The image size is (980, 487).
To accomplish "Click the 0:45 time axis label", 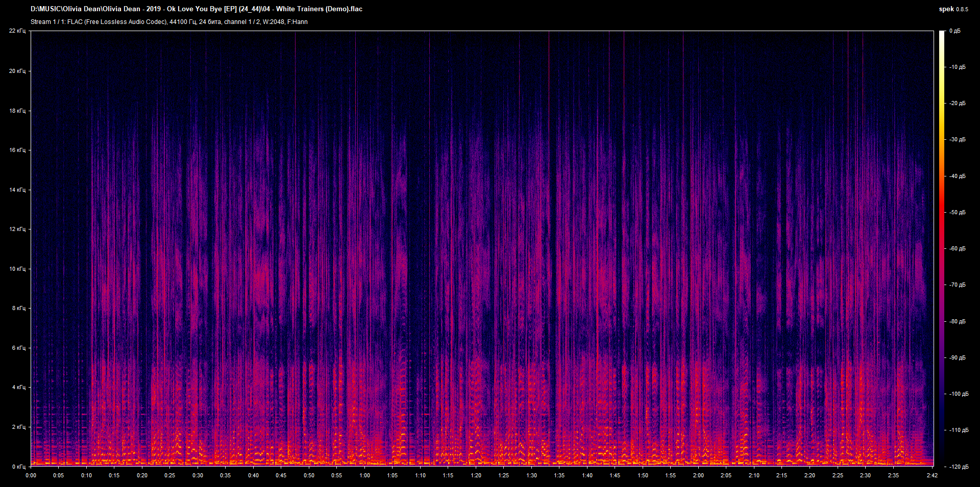I will click(281, 475).
